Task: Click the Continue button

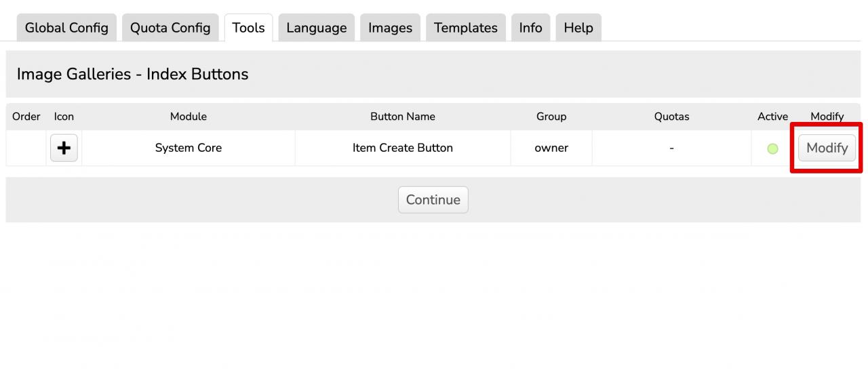Action: click(433, 200)
